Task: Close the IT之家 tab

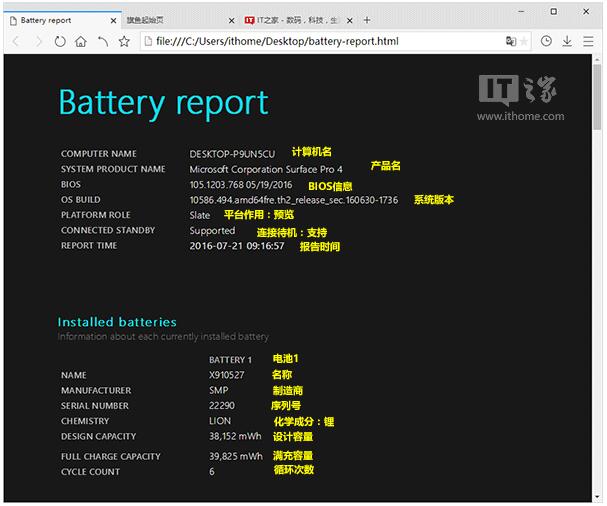Action: click(x=350, y=20)
